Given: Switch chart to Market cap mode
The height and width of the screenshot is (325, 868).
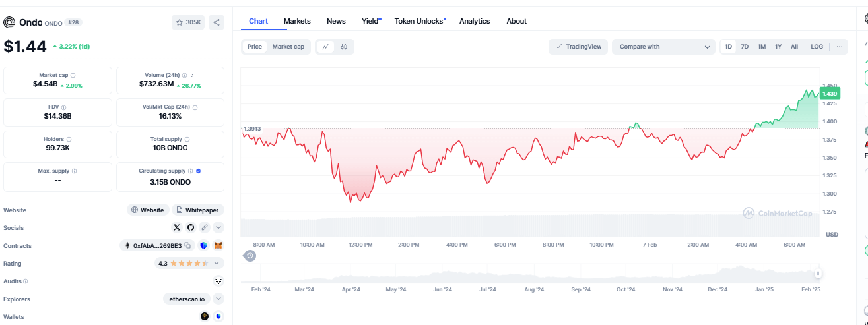Looking at the screenshot, I should click(x=288, y=47).
